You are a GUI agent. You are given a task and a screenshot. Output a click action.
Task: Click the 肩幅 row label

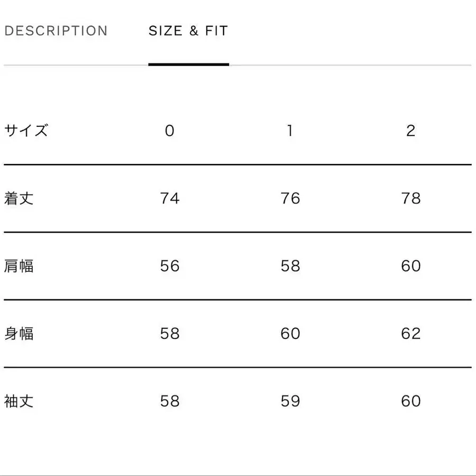click(x=19, y=266)
